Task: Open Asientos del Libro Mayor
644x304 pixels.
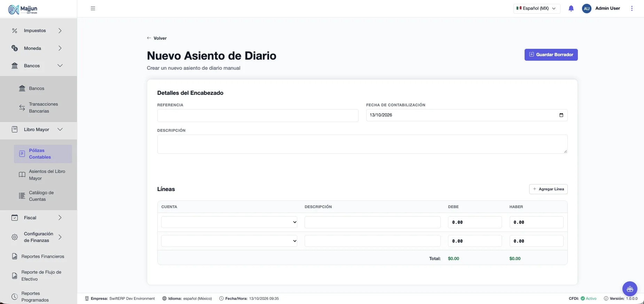Action: [x=43, y=175]
